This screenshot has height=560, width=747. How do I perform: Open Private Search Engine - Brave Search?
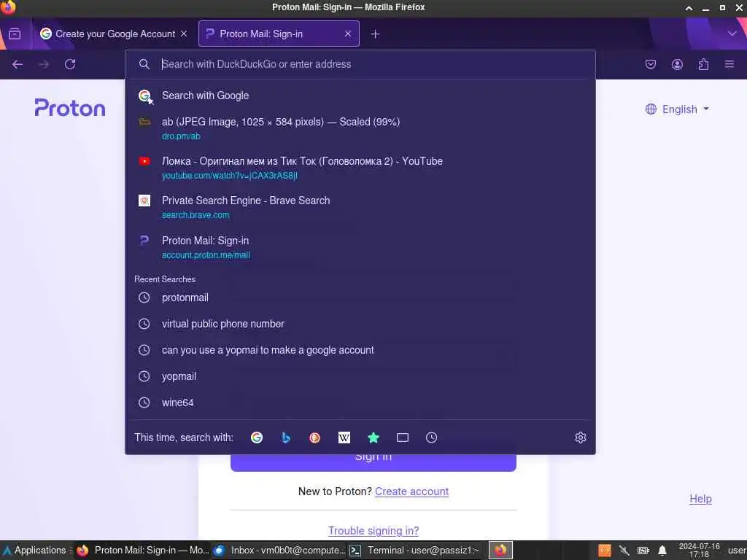point(360,208)
